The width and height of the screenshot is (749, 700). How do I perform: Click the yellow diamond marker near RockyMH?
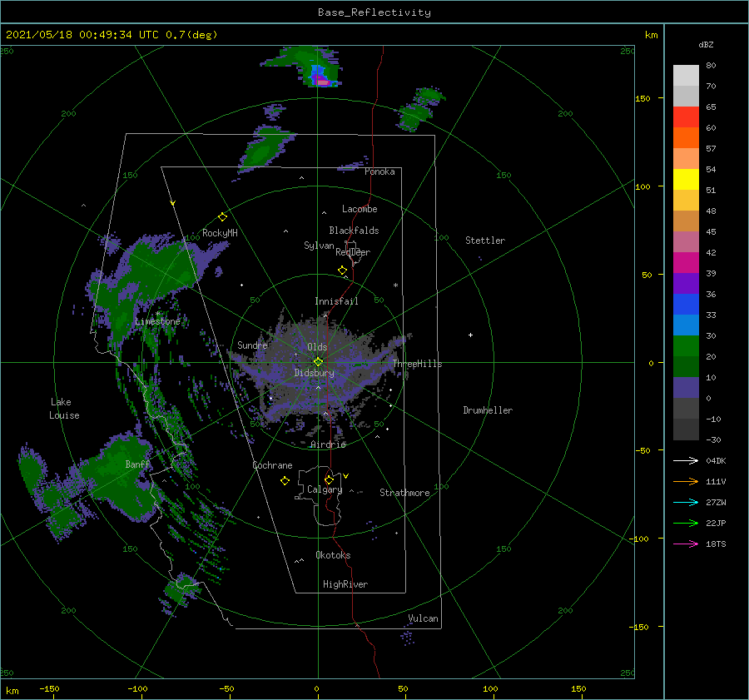pos(222,217)
